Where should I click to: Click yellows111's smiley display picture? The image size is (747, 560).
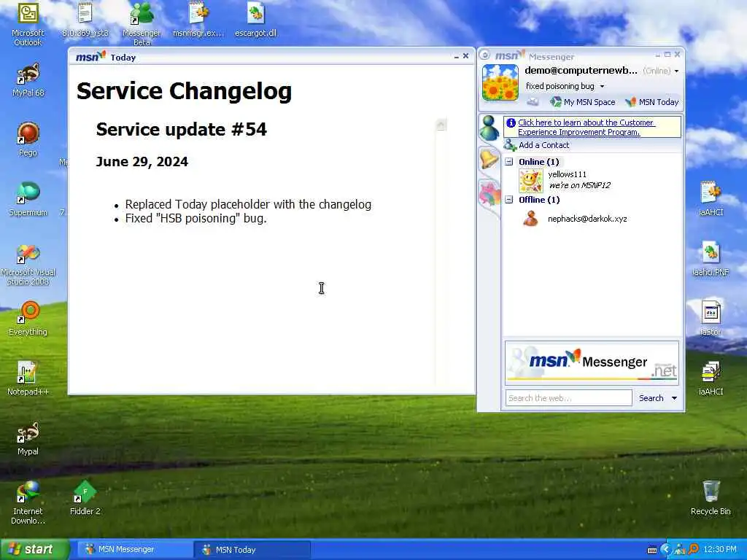point(531,181)
